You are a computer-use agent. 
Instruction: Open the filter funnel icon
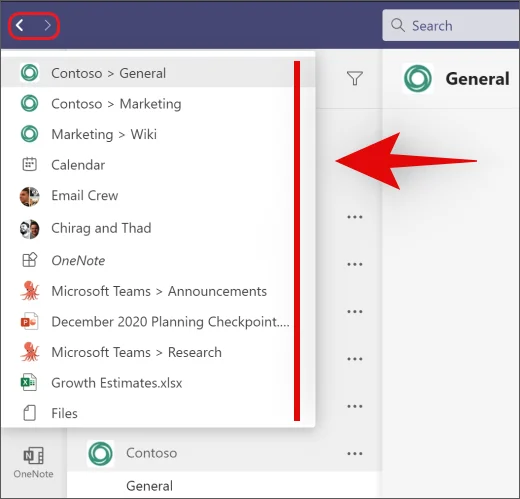[x=355, y=78]
